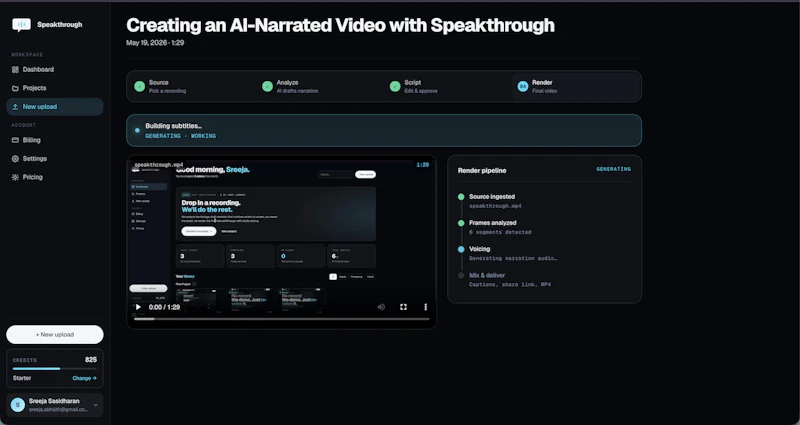
Task: Click the user avatar with letter S
Action: (18, 405)
